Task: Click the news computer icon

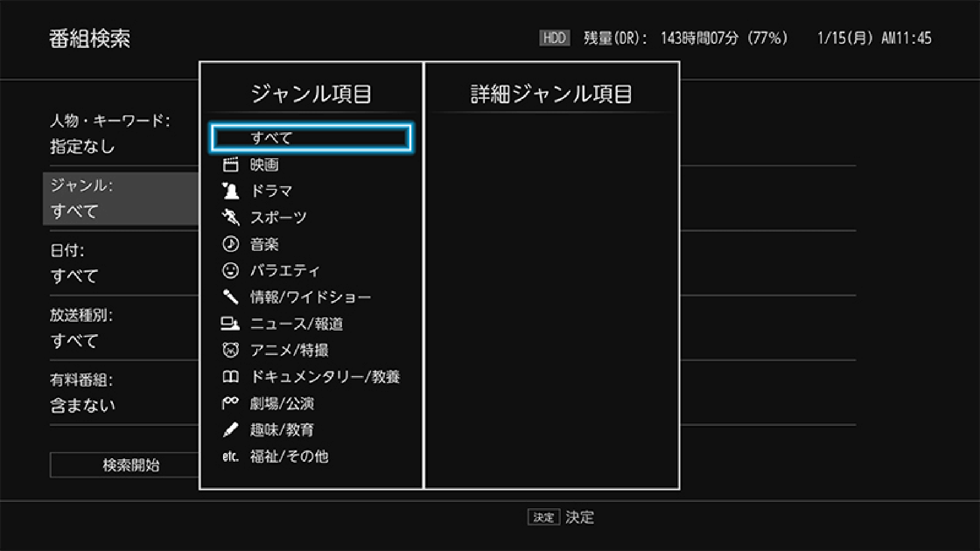Action: [x=230, y=323]
